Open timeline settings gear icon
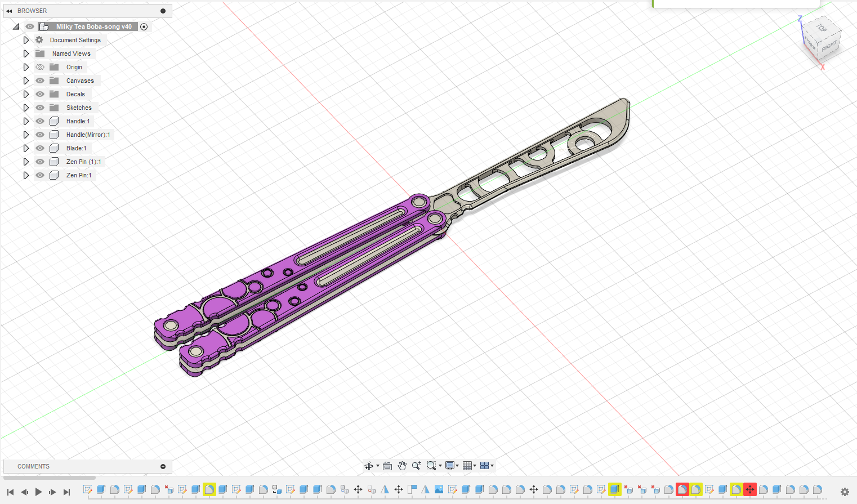Image resolution: width=857 pixels, height=504 pixels. pos(845,492)
